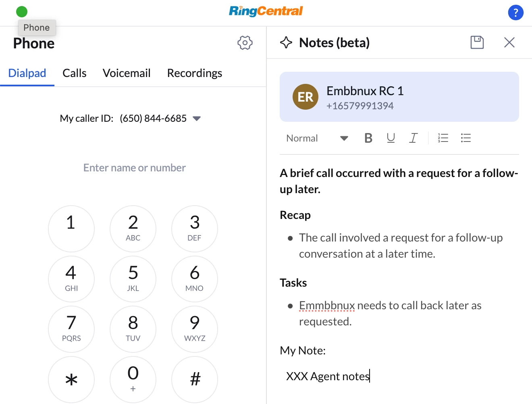Tap the pound key on the dialpad
Screen dimensions: 532x404
195,379
